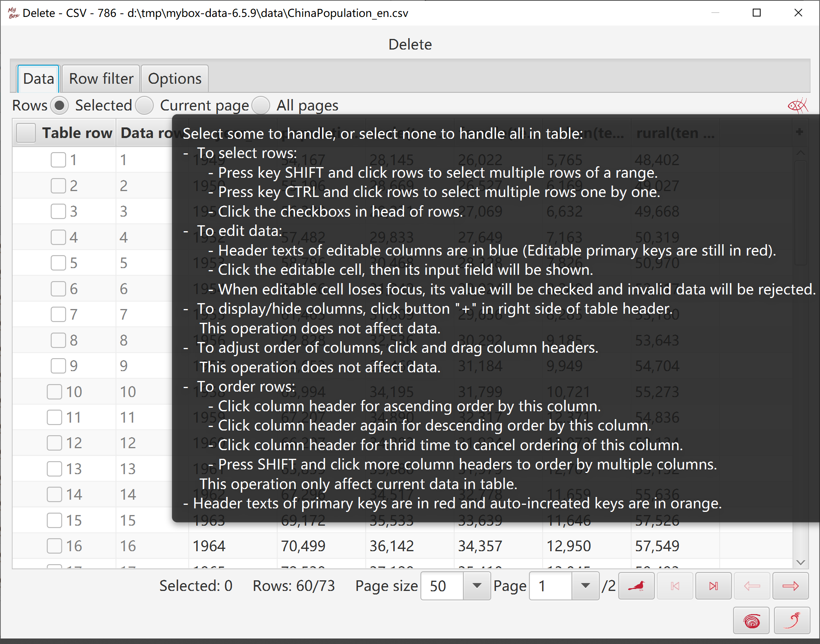Check the checkbox for table row 7
This screenshot has width=820, height=644.
(58, 315)
